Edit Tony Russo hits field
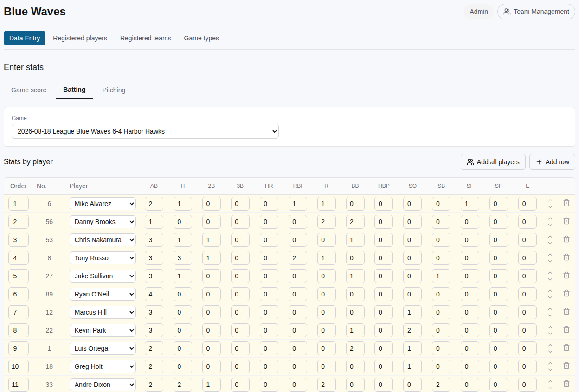Viewport: 579px width, 392px height. click(x=183, y=258)
